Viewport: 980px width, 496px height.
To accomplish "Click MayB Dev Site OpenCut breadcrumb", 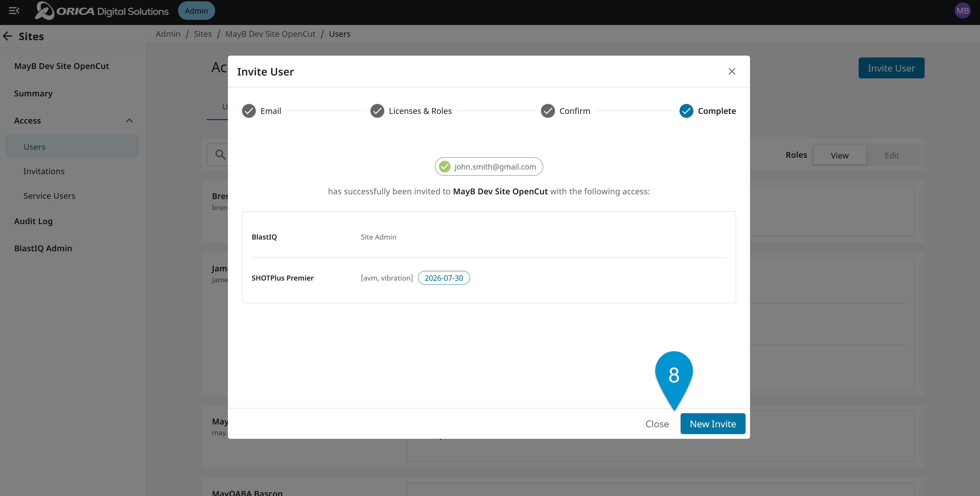I will tap(270, 34).
